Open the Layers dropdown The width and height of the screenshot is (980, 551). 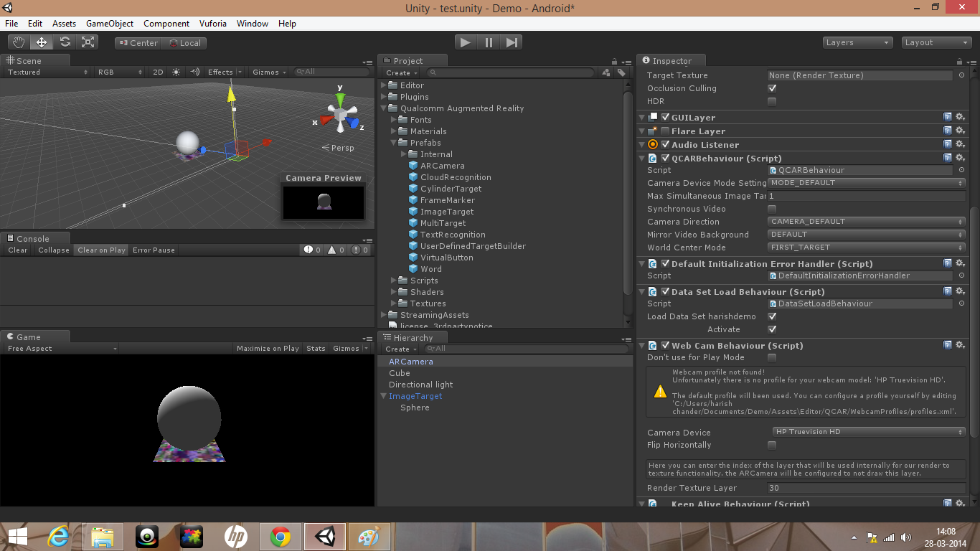point(858,42)
